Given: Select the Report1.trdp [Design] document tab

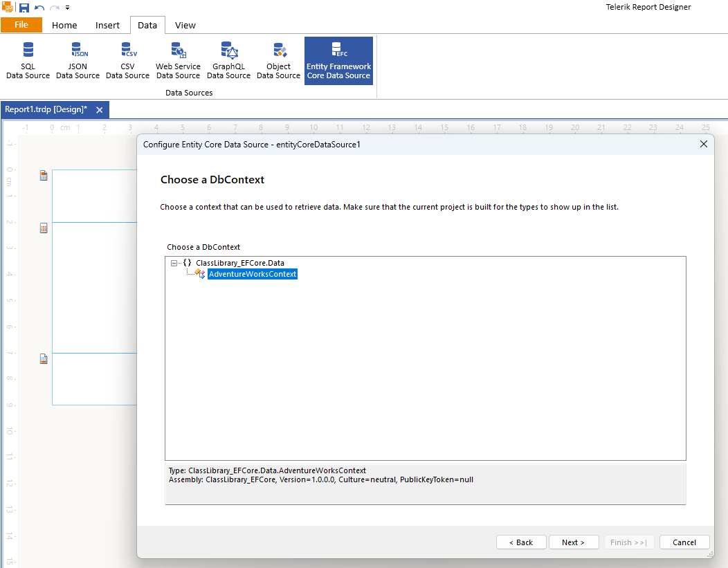Looking at the screenshot, I should click(x=46, y=109).
